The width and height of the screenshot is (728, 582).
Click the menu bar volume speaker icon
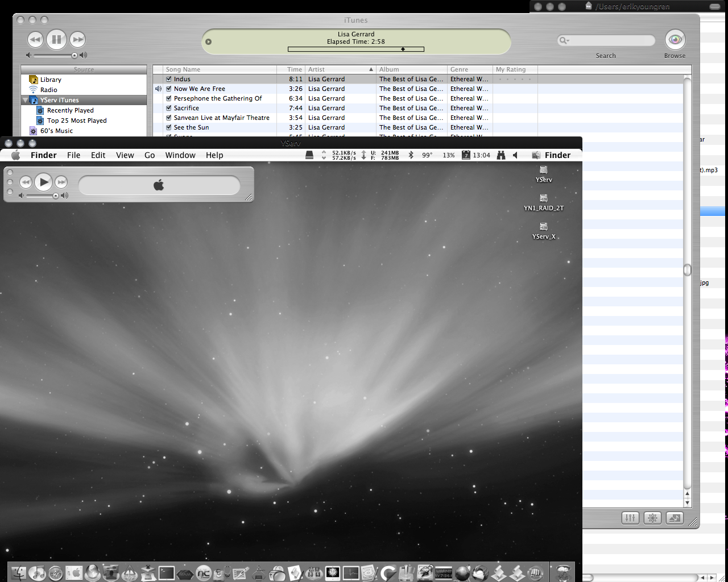[515, 155]
